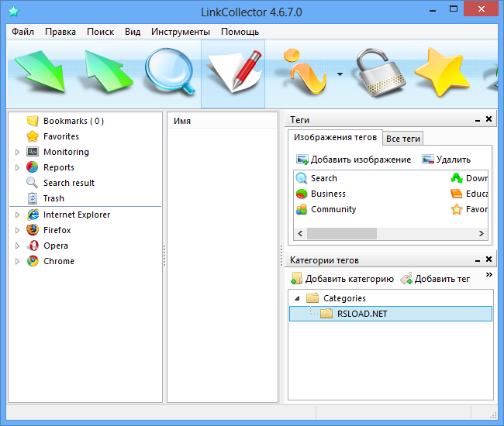The width and height of the screenshot is (504, 426).
Task: Select Chrome in the browser list
Action: pos(50,261)
